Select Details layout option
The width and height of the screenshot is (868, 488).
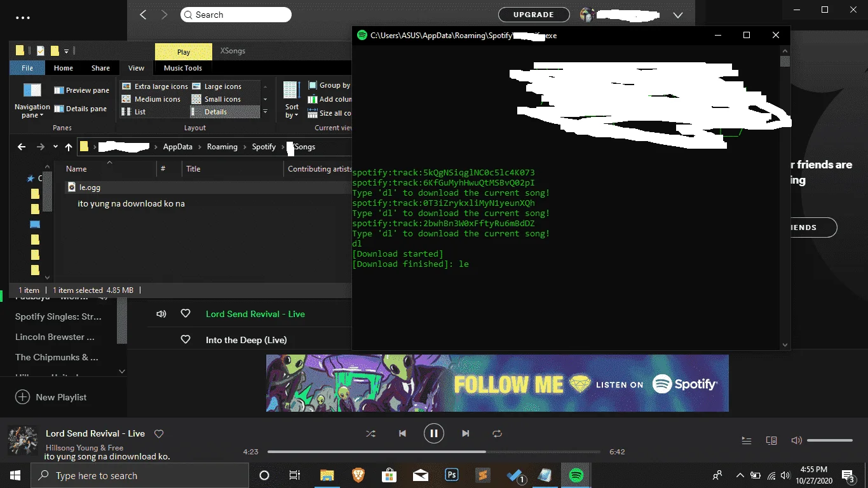[x=225, y=112]
